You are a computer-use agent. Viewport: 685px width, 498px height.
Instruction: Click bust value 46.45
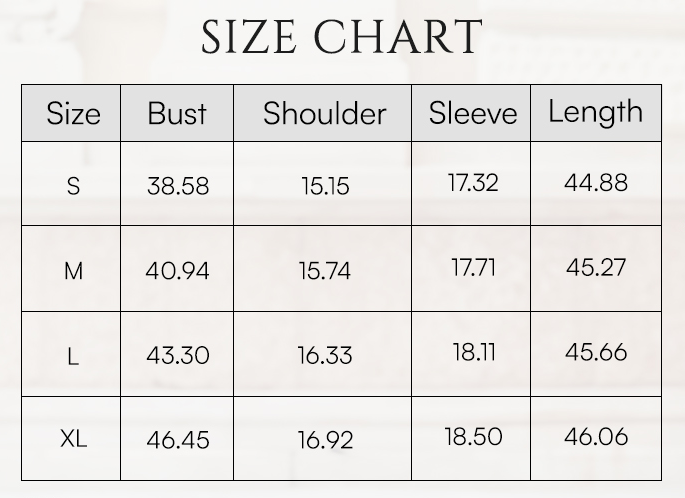tap(178, 439)
